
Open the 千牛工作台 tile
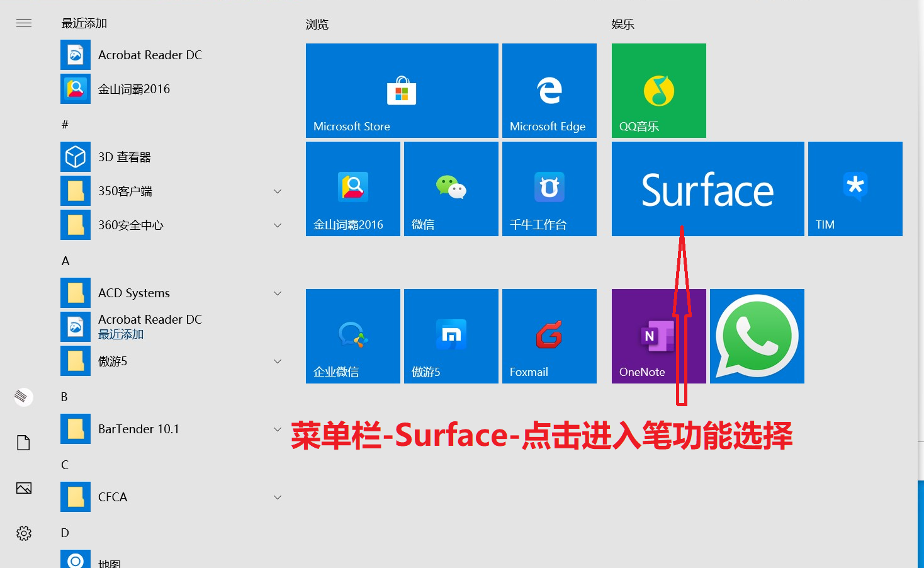[x=548, y=188]
